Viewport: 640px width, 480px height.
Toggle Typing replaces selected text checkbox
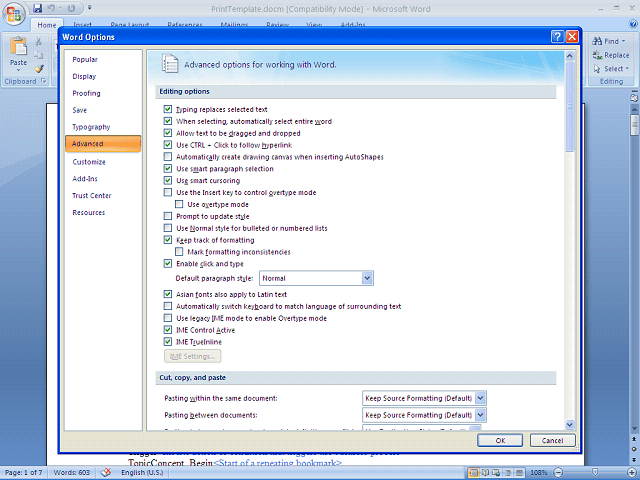click(168, 109)
